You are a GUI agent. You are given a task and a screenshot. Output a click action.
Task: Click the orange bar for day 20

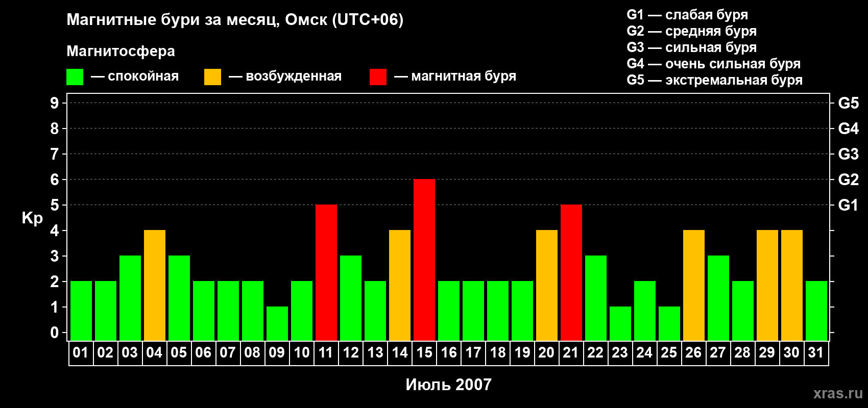(x=547, y=285)
